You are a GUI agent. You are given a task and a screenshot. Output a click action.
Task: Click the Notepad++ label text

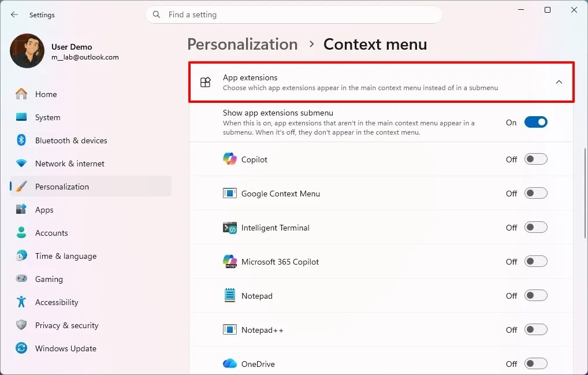click(262, 330)
